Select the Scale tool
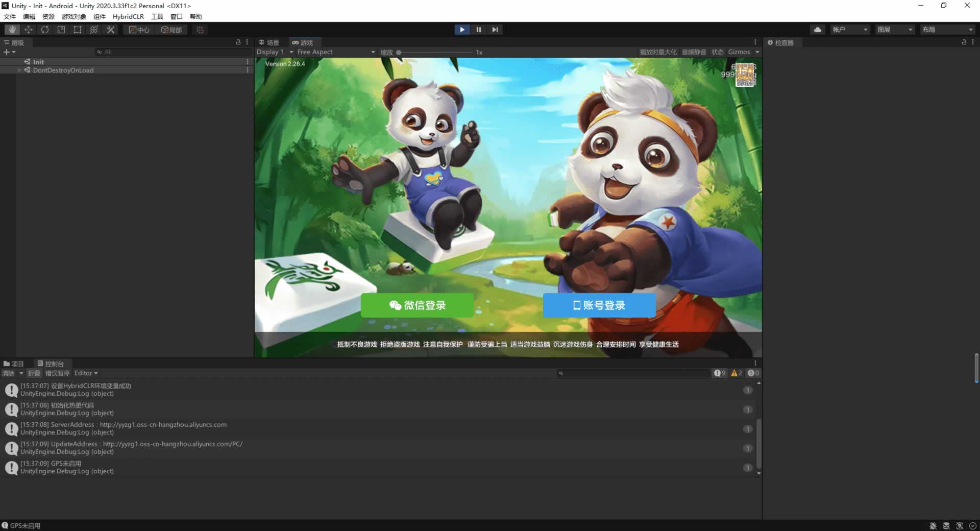Screen dimensions: 980x531 (x=61, y=30)
